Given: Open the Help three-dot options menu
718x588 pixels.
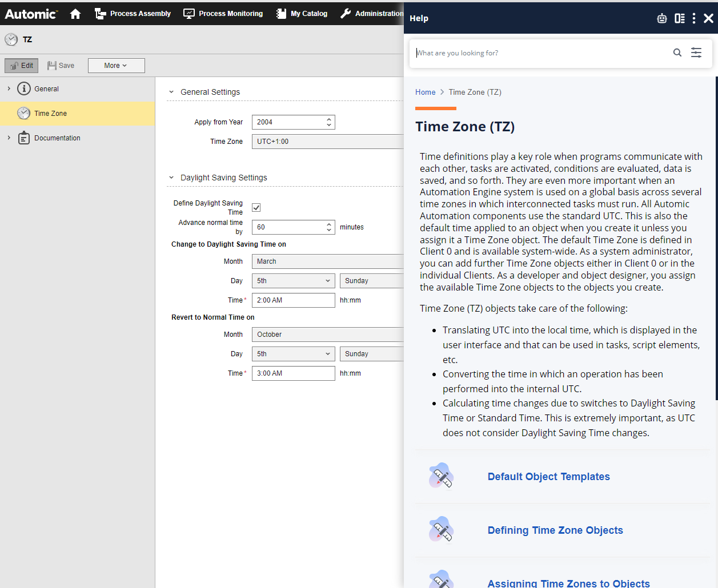Looking at the screenshot, I should pyautogui.click(x=694, y=18).
